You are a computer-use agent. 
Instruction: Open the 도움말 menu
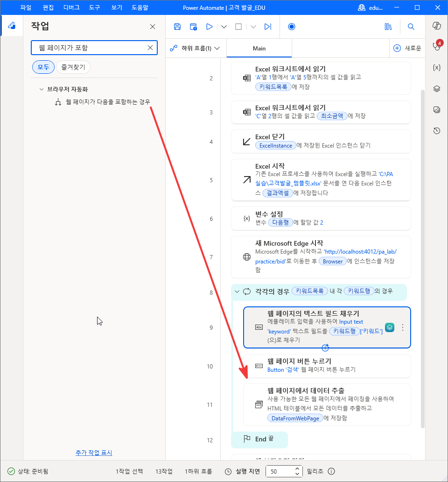click(140, 7)
